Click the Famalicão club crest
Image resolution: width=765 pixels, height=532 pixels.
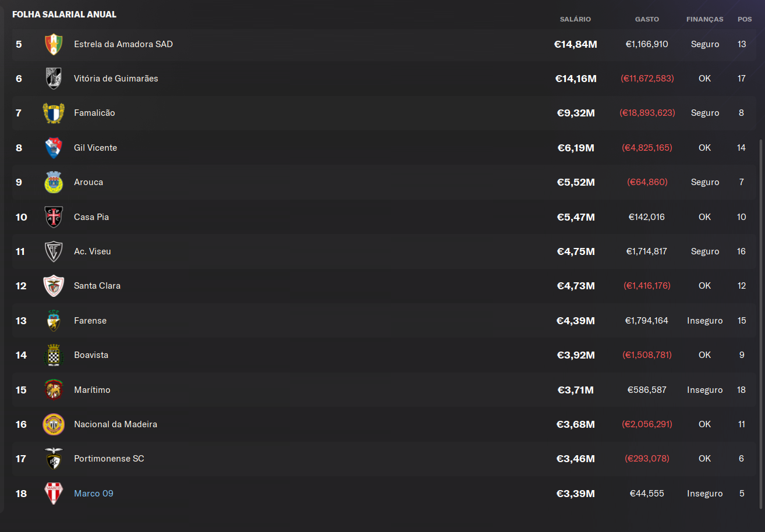point(54,113)
